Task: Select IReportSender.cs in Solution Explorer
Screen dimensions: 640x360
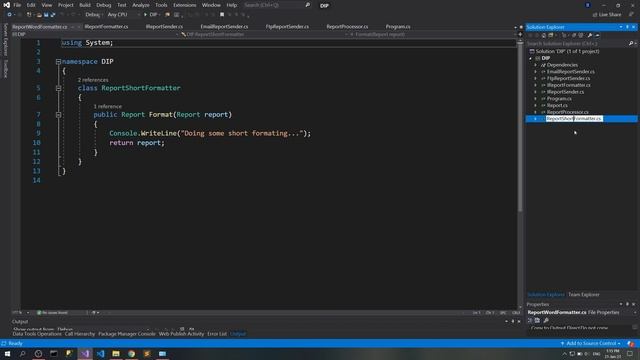Action: point(565,92)
